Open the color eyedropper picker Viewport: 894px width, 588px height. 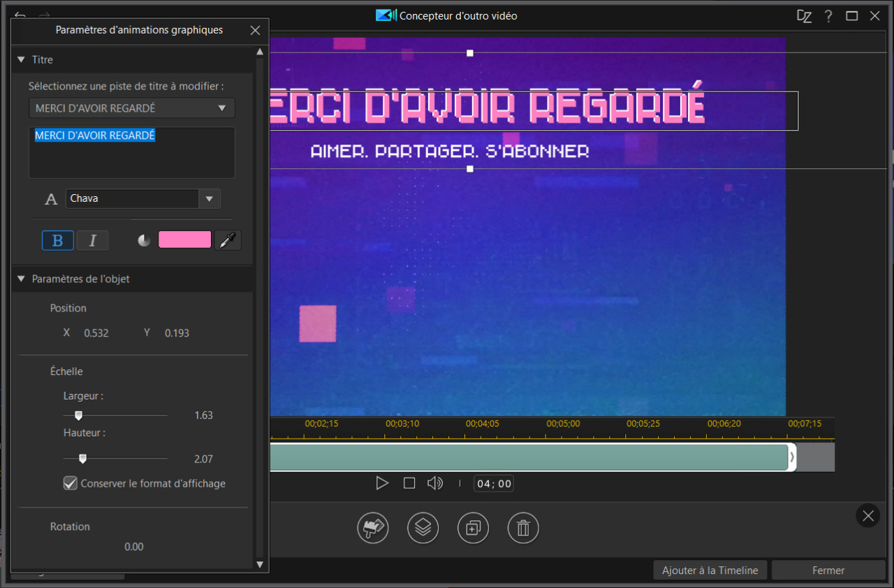pos(228,240)
